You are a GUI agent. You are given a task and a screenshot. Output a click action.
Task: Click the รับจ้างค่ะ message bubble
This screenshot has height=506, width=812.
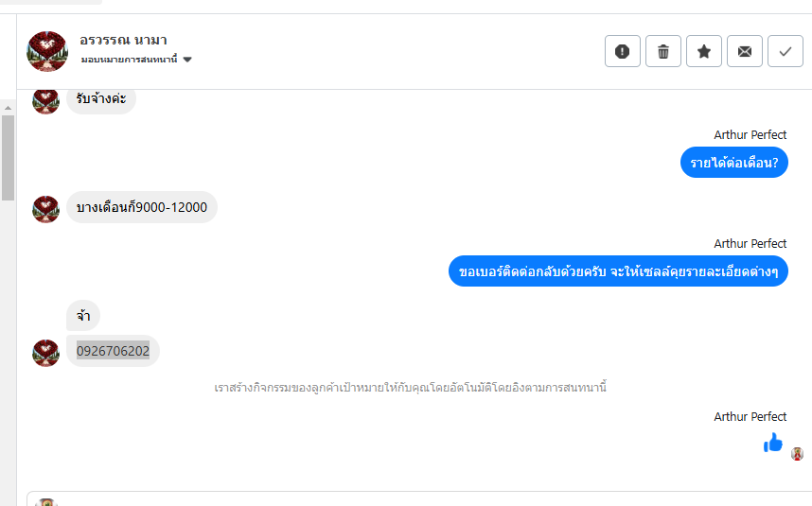[x=100, y=98]
